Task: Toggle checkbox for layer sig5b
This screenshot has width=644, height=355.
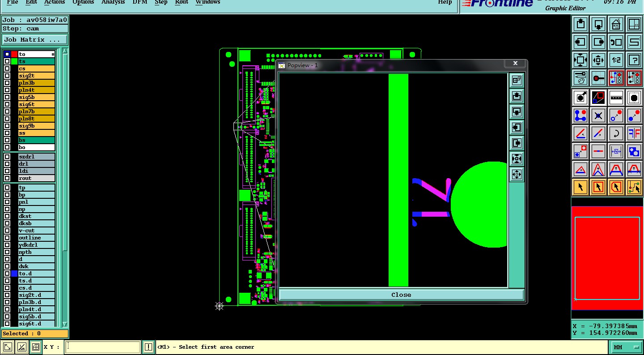Action: 7,97
